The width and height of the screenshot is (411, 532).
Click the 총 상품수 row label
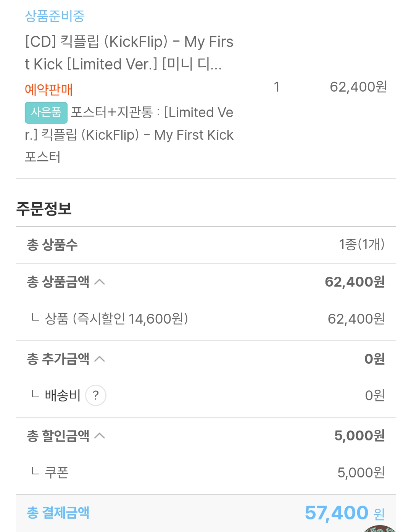coord(52,245)
